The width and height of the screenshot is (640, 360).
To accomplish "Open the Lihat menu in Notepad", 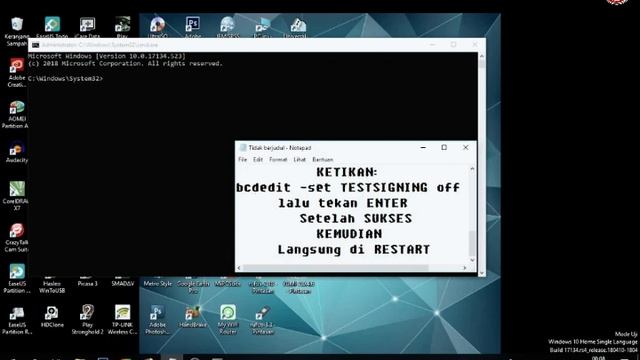I will tap(300, 160).
